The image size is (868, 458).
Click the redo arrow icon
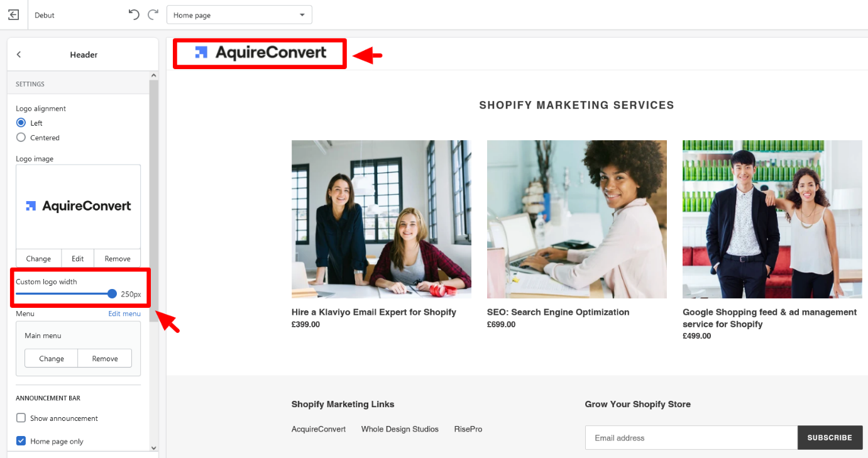pyautogui.click(x=153, y=14)
